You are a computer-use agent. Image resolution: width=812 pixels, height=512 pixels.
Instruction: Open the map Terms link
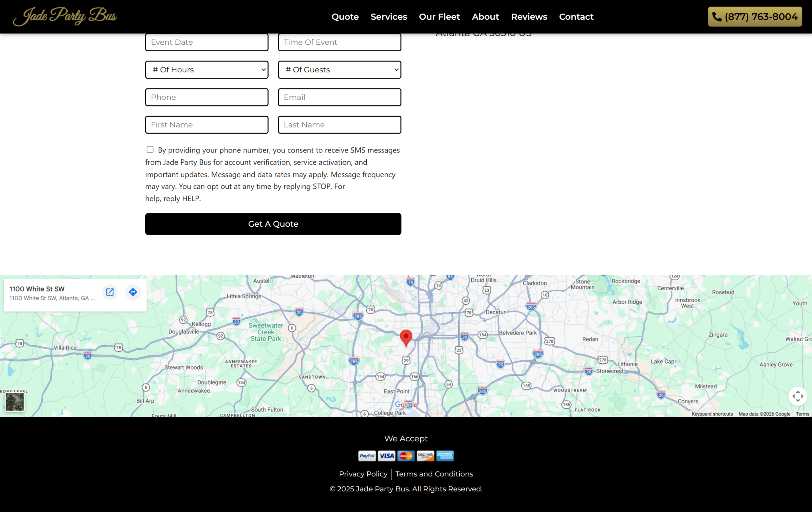[802, 414]
